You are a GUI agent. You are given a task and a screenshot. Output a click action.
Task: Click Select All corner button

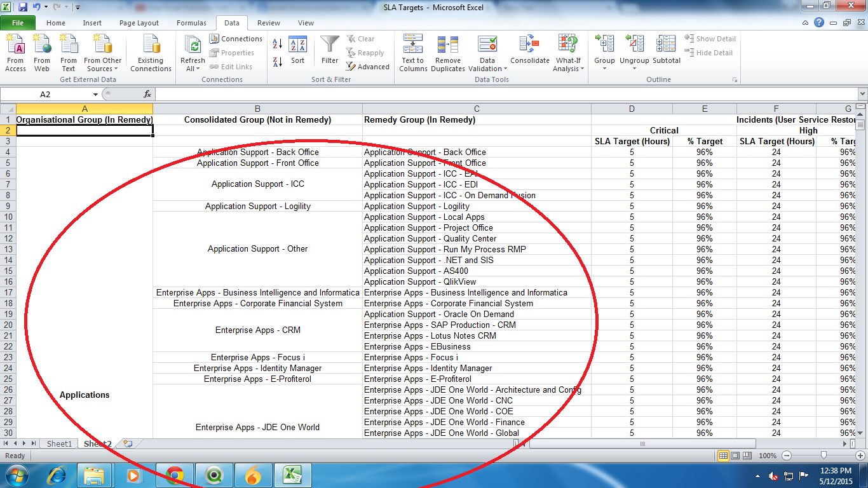coord(8,109)
